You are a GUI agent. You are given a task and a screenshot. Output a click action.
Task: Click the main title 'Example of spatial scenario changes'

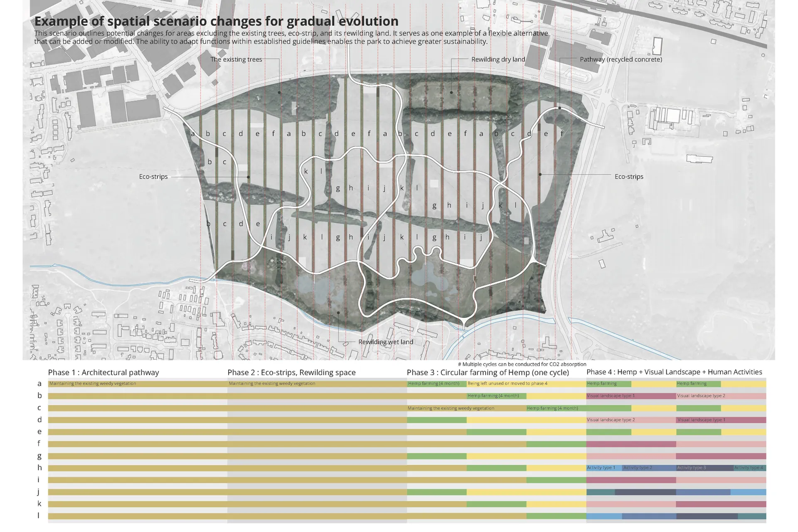216,21
